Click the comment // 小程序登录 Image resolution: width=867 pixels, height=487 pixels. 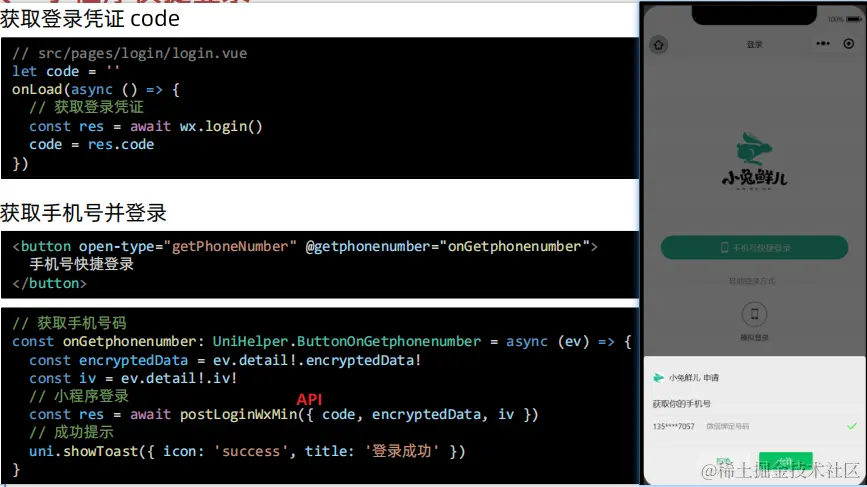[x=79, y=396]
